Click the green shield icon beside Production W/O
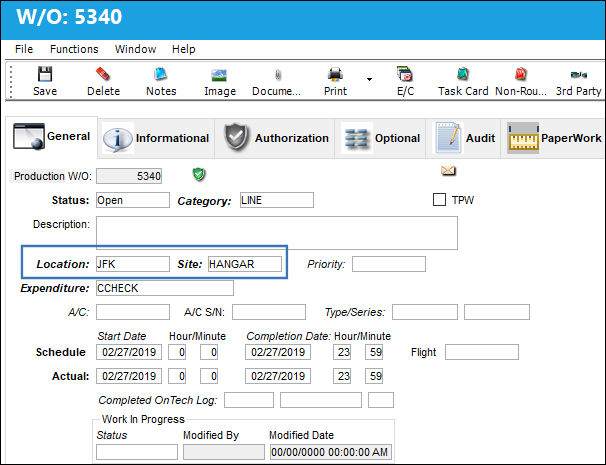This screenshot has width=606, height=465. pyautogui.click(x=199, y=174)
